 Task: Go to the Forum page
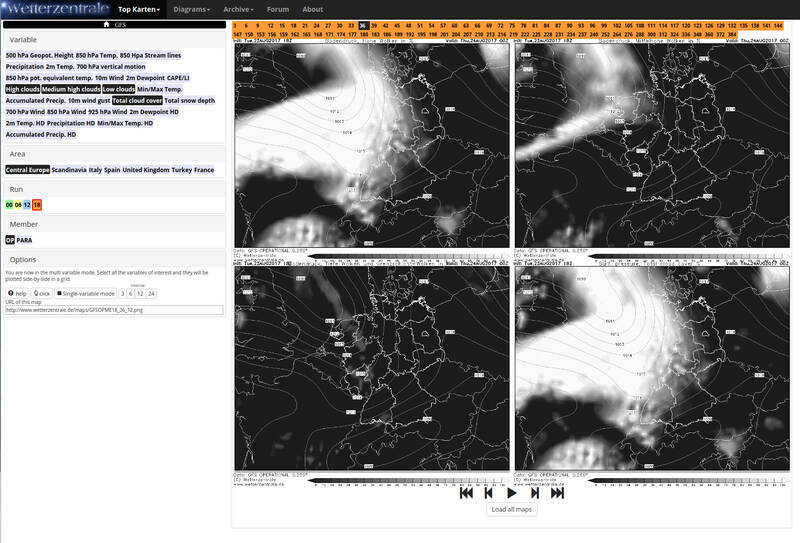point(278,9)
